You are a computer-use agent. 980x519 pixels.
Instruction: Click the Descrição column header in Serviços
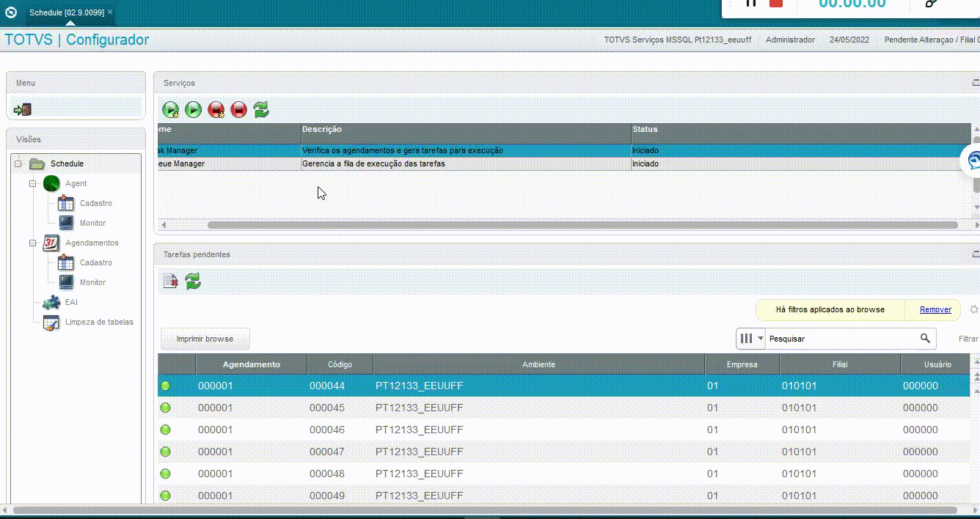pos(466,129)
